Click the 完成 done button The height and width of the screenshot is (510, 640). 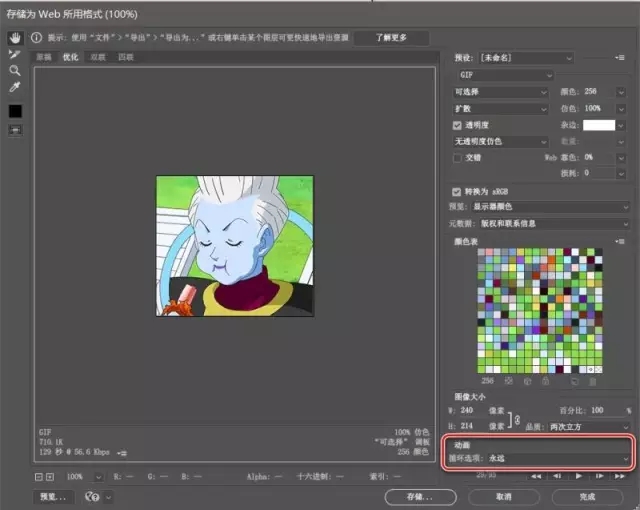pyautogui.click(x=587, y=497)
